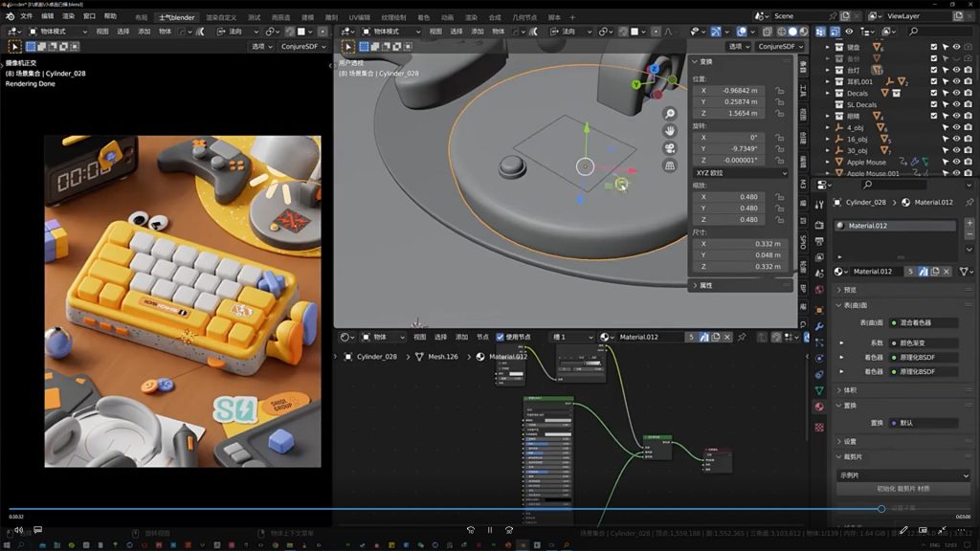Click the zoom view magnifier gizmo
The height and width of the screenshot is (551, 980).
pyautogui.click(x=670, y=112)
